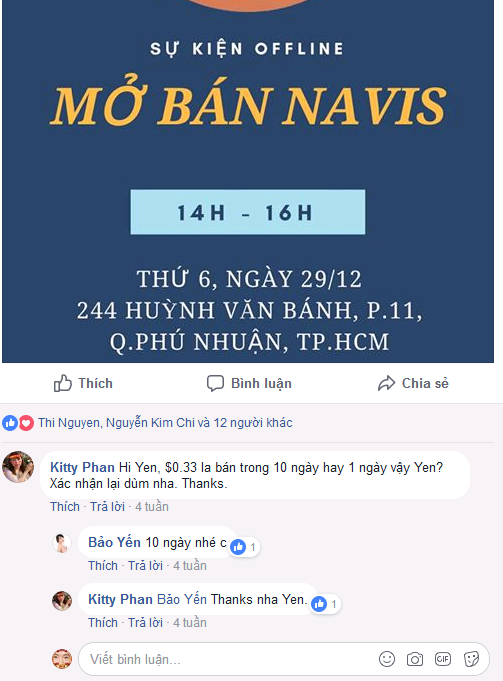Image resolution: width=503 pixels, height=681 pixels.
Task: Share the post via Chia sẻ
Action: pos(413,383)
